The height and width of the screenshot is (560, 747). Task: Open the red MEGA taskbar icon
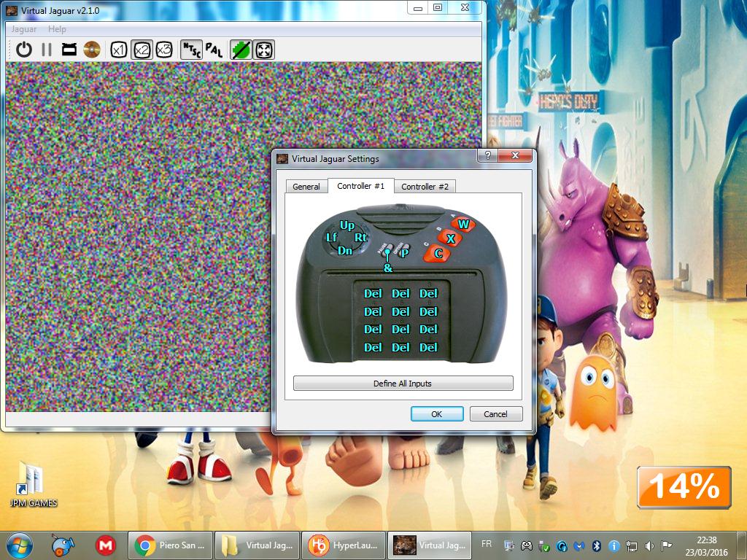pos(105,545)
